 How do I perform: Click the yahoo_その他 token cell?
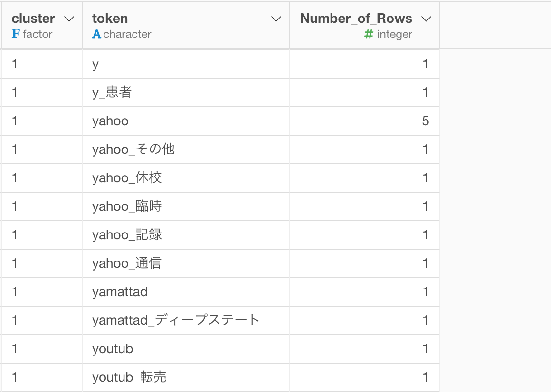(x=133, y=149)
